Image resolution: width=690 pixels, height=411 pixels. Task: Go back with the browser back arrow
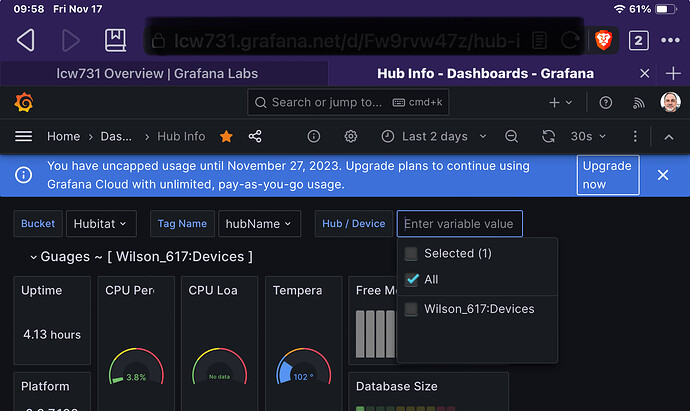point(26,40)
